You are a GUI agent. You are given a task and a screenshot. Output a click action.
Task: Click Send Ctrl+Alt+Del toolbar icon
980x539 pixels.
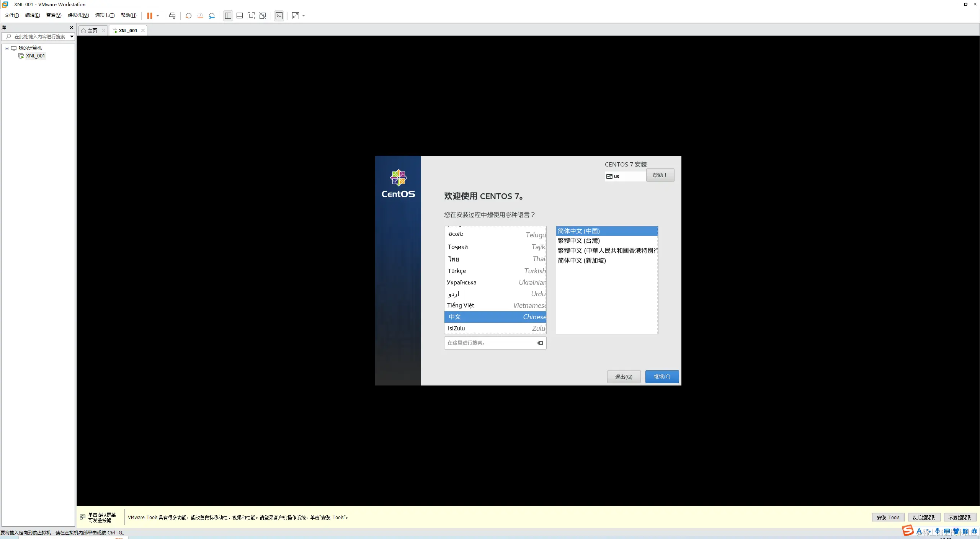coord(172,16)
